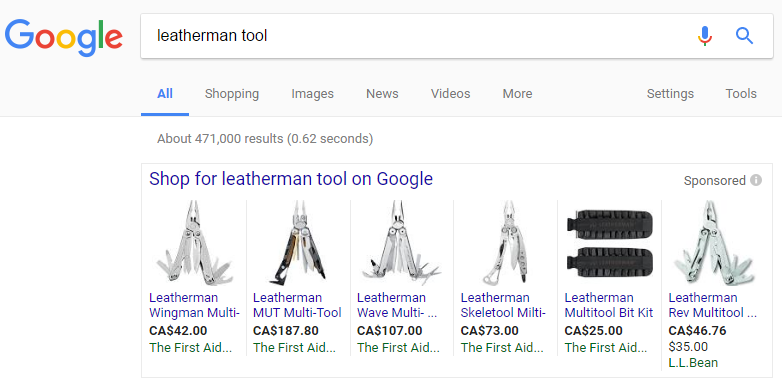Screen dimensions: 782x386
Task: Click the search box containing leatherman tool
Action: point(419,36)
